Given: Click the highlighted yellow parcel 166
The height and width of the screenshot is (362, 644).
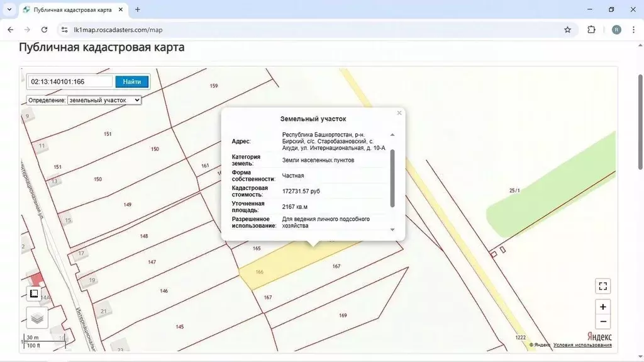Looking at the screenshot, I should [x=277, y=268].
